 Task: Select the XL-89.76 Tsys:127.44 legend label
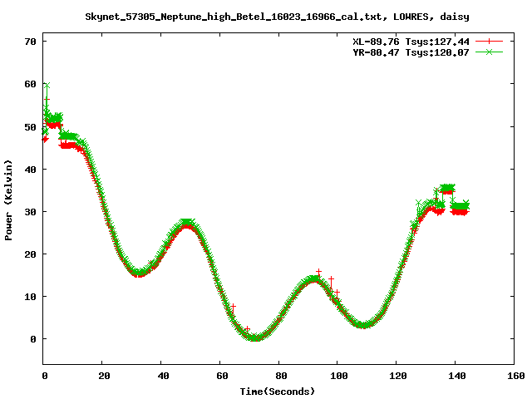[411, 42]
